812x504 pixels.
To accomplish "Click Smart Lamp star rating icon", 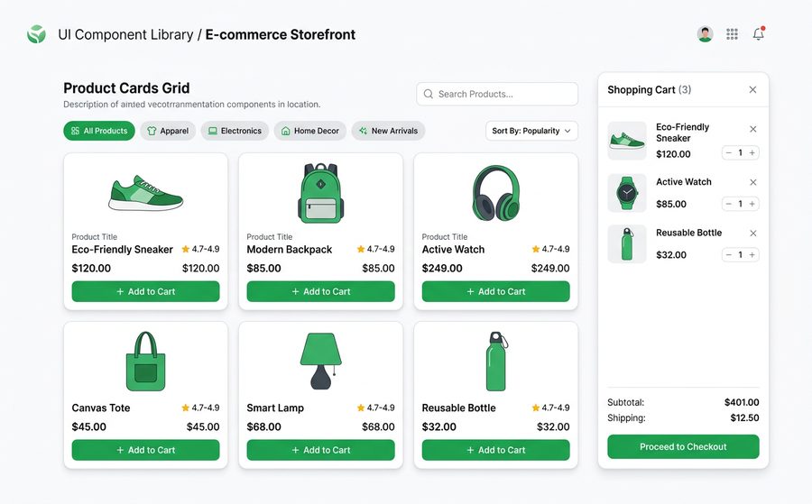I will 361,408.
